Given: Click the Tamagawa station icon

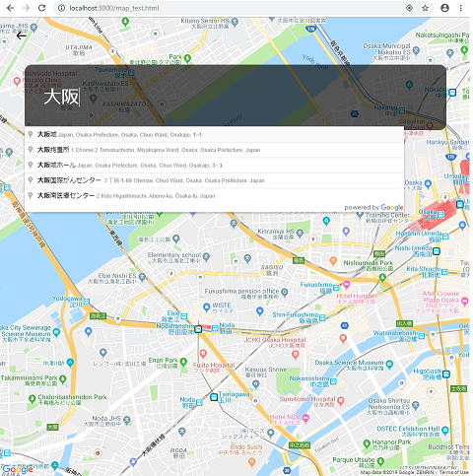Looking at the screenshot, I should (x=214, y=397).
